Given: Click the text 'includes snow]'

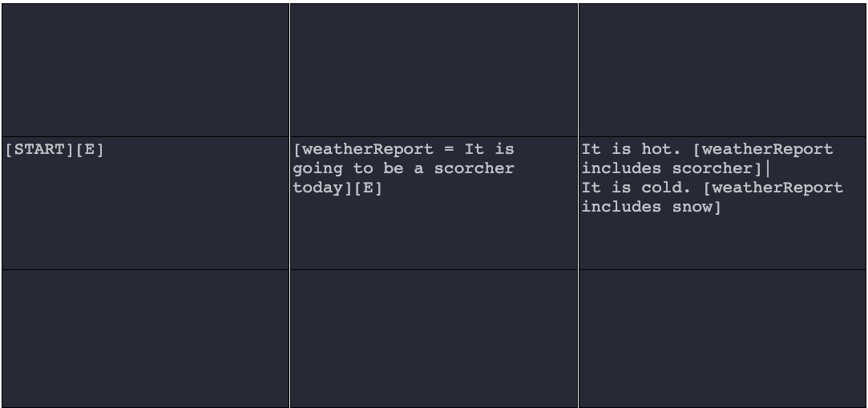Looking at the screenshot, I should 652,207.
